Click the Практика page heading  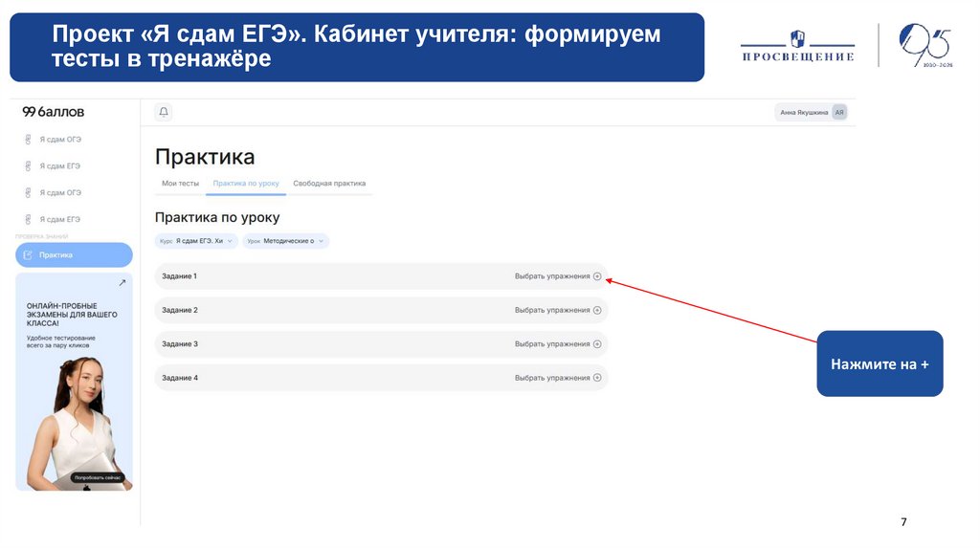(x=205, y=157)
